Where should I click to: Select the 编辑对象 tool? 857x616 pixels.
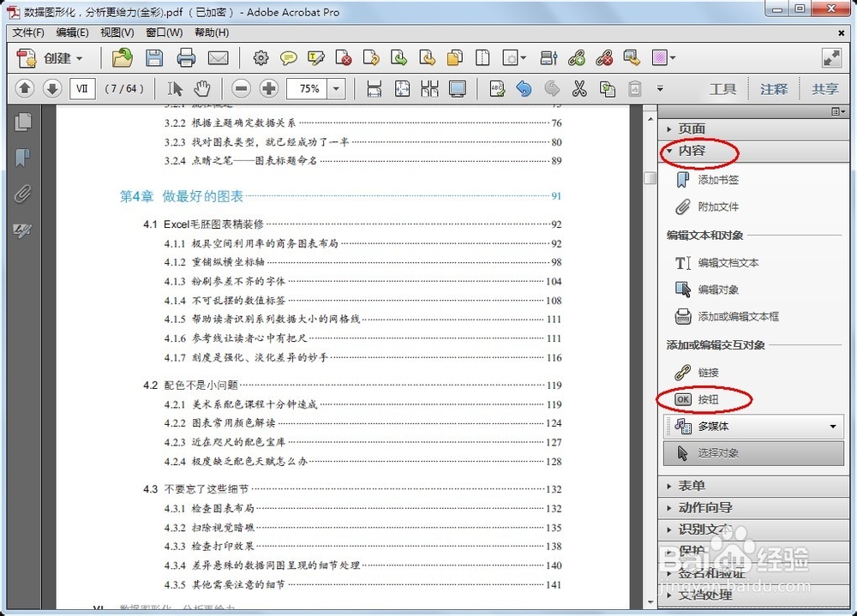715,290
